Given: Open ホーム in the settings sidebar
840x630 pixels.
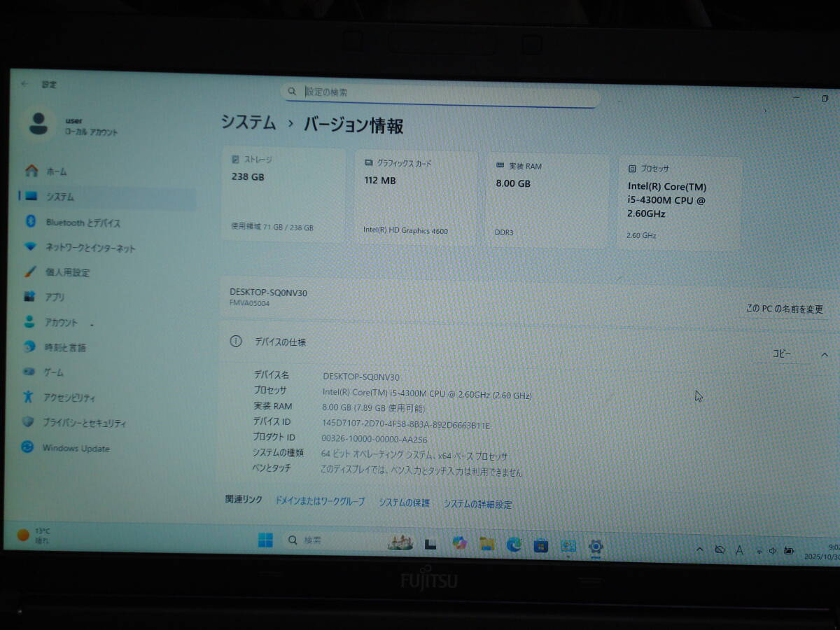Looking at the screenshot, I should (56, 171).
